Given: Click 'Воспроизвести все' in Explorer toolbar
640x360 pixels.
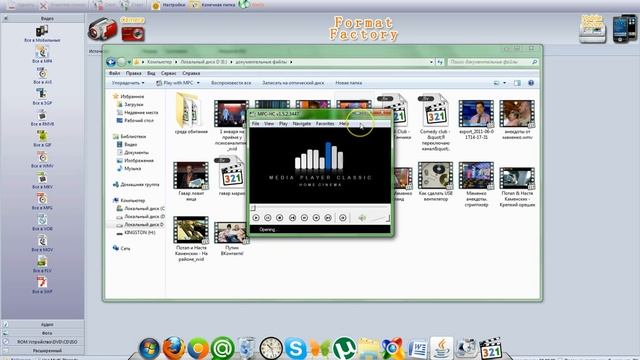Looking at the screenshot, I should 231,83.
